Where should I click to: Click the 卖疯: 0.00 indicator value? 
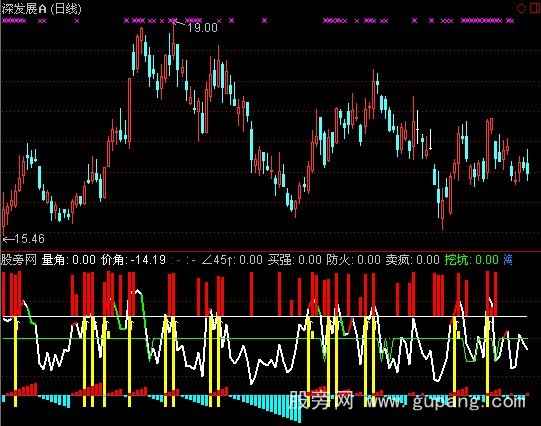tap(412, 260)
